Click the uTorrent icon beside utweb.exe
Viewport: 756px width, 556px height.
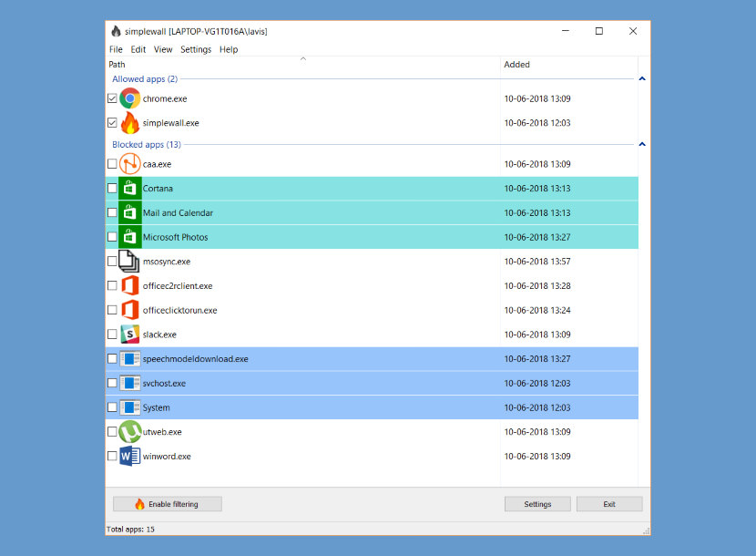[x=129, y=431]
